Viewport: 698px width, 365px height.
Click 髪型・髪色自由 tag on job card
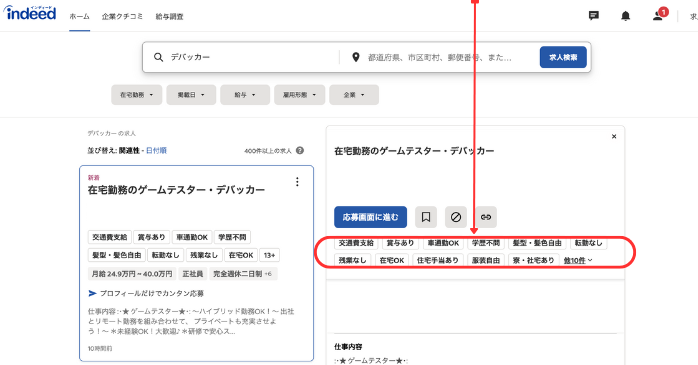pos(117,255)
